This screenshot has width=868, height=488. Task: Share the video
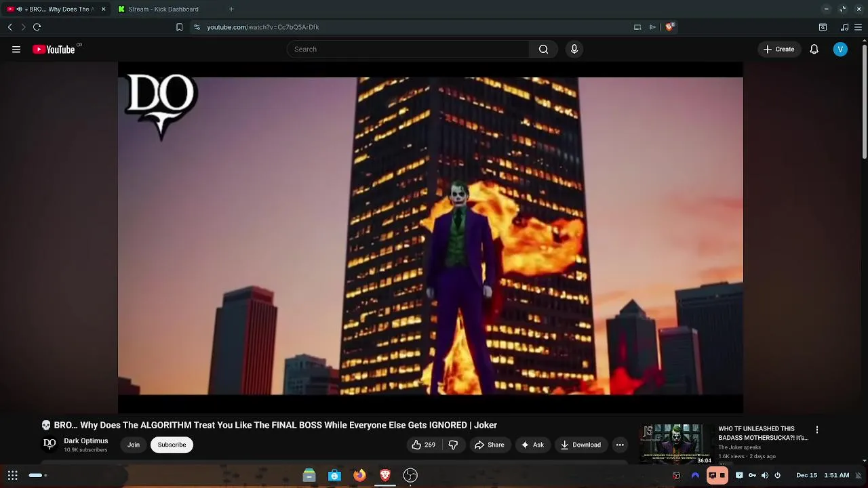489,445
